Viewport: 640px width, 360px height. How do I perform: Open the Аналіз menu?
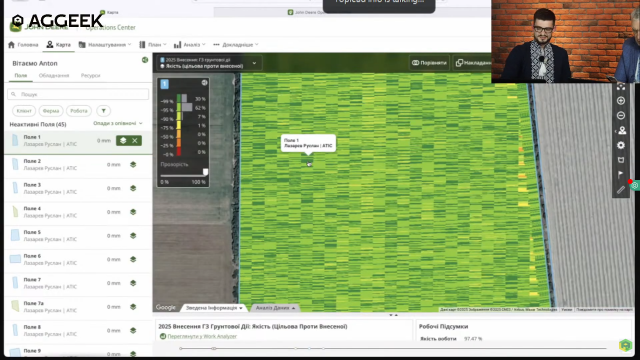pos(189,44)
